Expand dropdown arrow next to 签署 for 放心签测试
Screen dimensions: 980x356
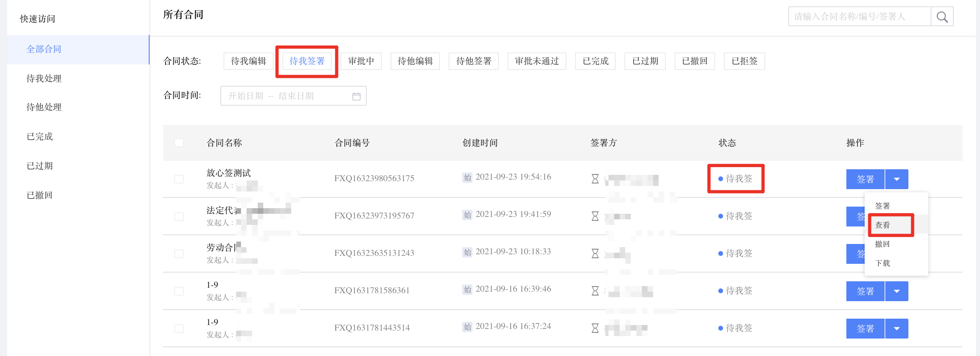897,179
